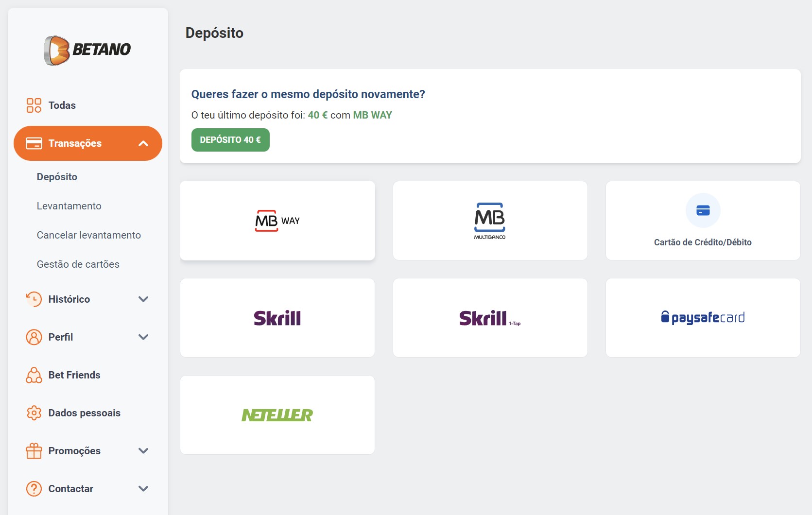Viewport: 812px width, 515px height.
Task: Choose MB WAY payment method
Action: pyautogui.click(x=277, y=221)
